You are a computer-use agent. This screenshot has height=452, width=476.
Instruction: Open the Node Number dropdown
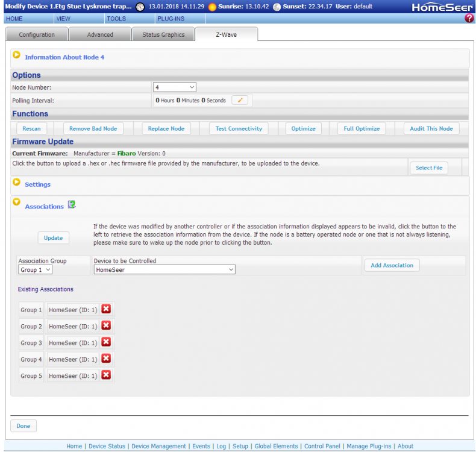click(x=175, y=87)
